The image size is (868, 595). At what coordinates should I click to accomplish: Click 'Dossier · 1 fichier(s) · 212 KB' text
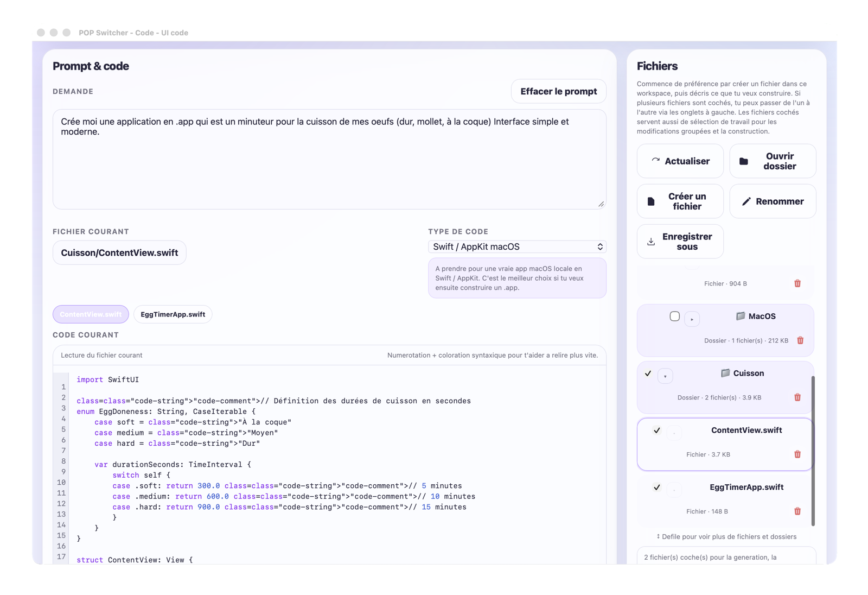[x=746, y=340]
